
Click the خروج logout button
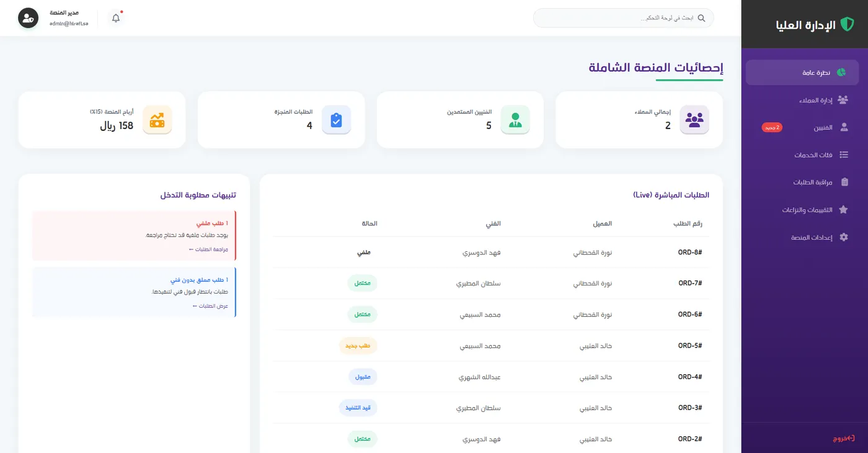[843, 438]
